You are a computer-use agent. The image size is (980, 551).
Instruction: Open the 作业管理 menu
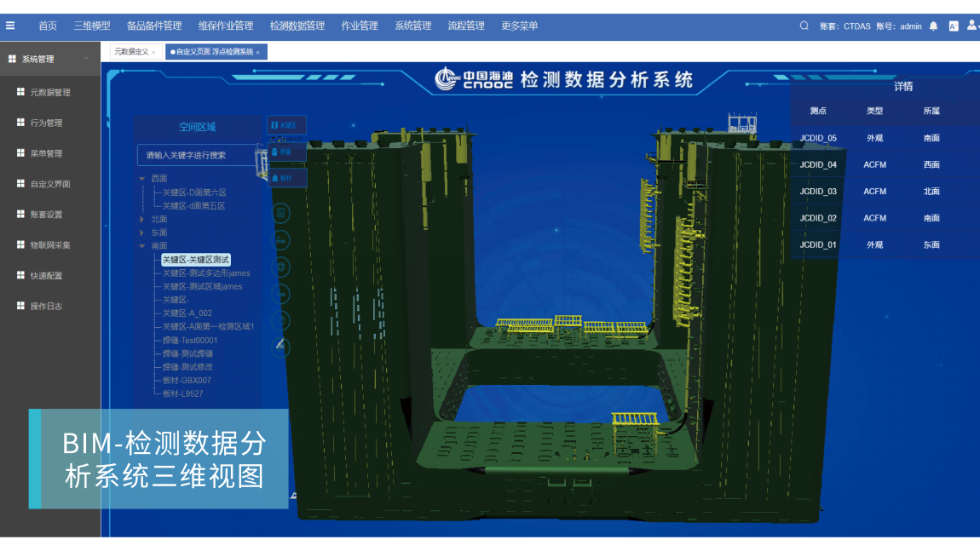(360, 26)
